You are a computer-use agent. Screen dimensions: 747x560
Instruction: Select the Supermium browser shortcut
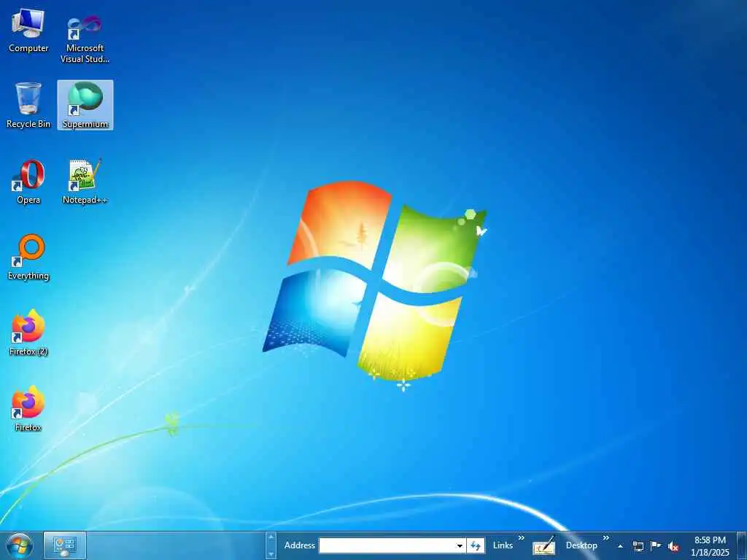[x=85, y=105]
